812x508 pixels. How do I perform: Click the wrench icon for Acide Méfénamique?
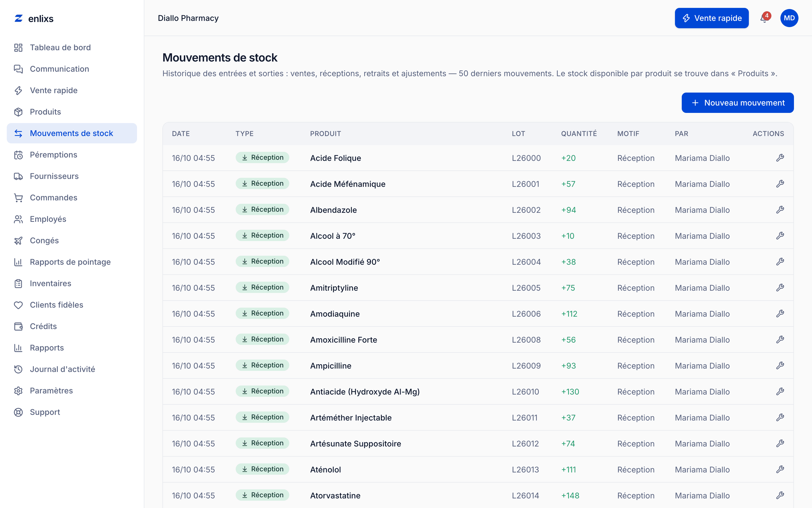click(x=780, y=184)
